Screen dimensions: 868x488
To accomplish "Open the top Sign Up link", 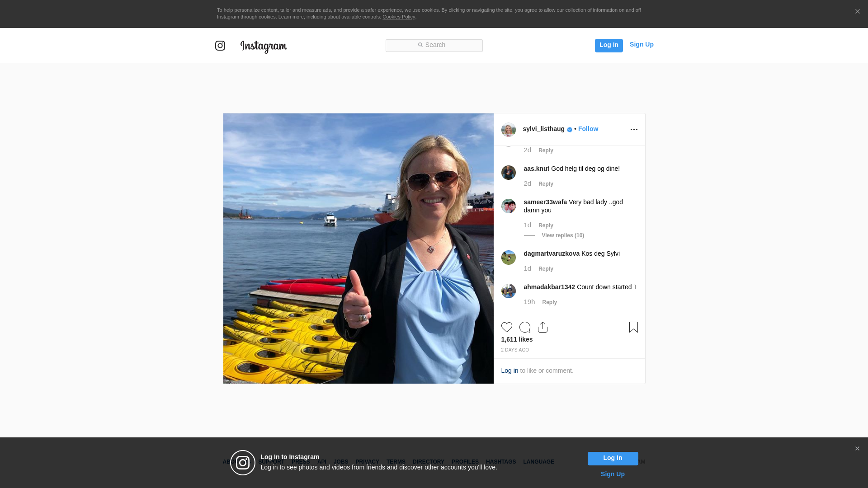I will (641, 44).
